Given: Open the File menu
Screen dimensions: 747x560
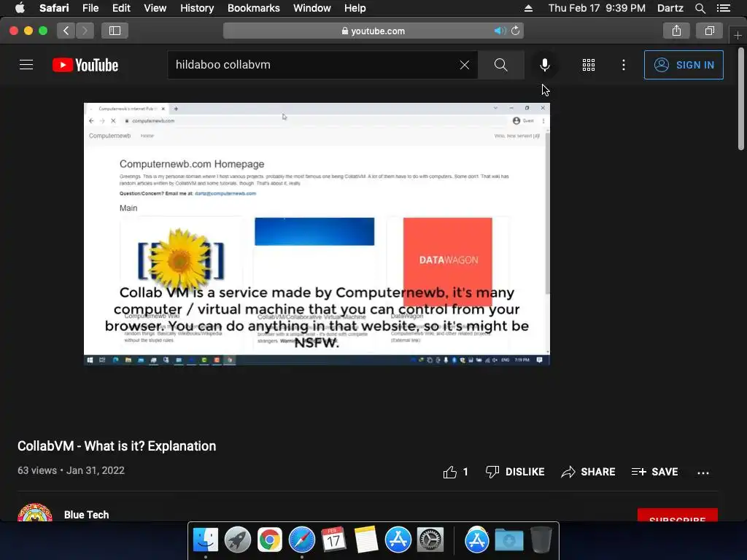Looking at the screenshot, I should (90, 8).
